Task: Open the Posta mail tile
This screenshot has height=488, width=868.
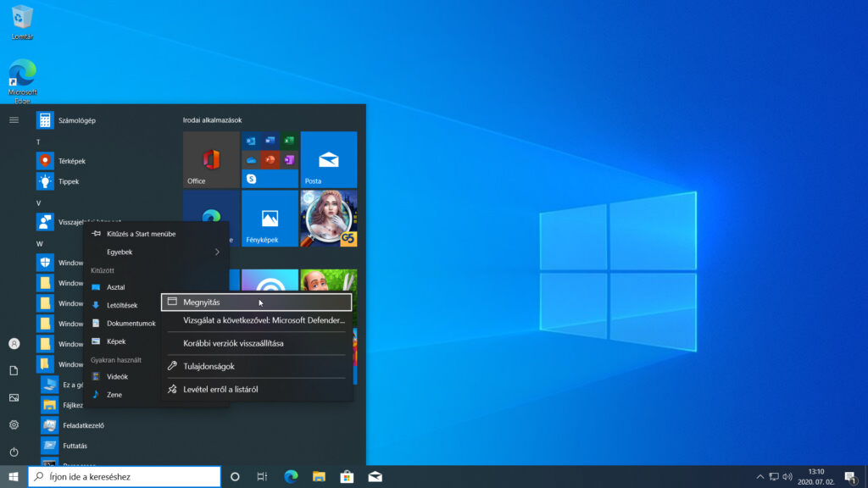Action: [x=328, y=160]
